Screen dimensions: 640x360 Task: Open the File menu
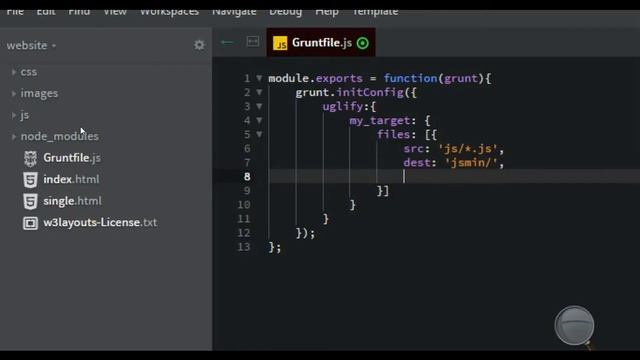click(x=15, y=12)
